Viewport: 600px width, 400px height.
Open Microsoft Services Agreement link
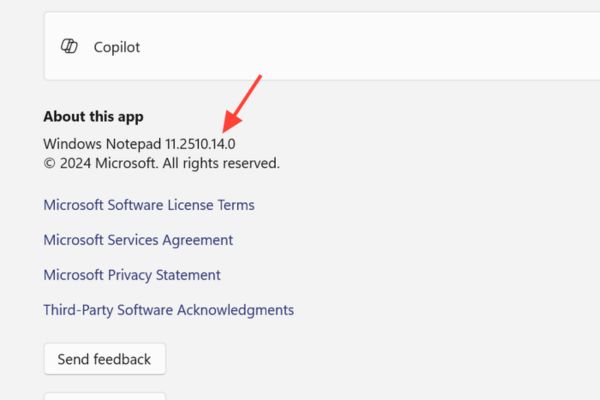pyautogui.click(x=138, y=240)
